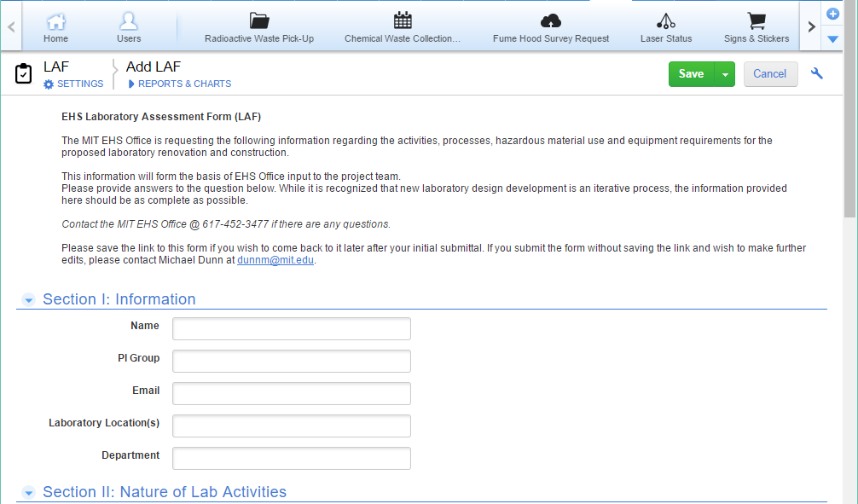Open Radioactive Waste Pick-Up folder icon
This screenshot has height=504, width=858.
coord(259,21)
